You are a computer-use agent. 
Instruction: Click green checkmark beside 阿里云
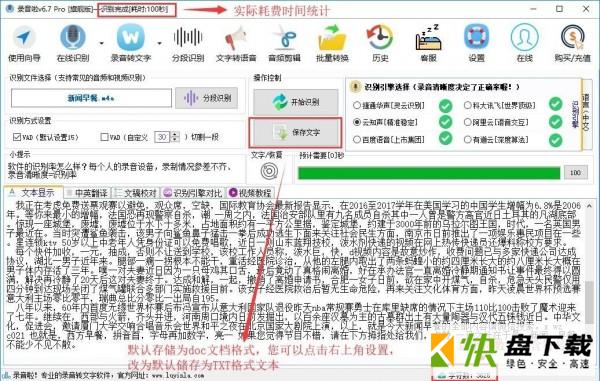tap(556, 122)
